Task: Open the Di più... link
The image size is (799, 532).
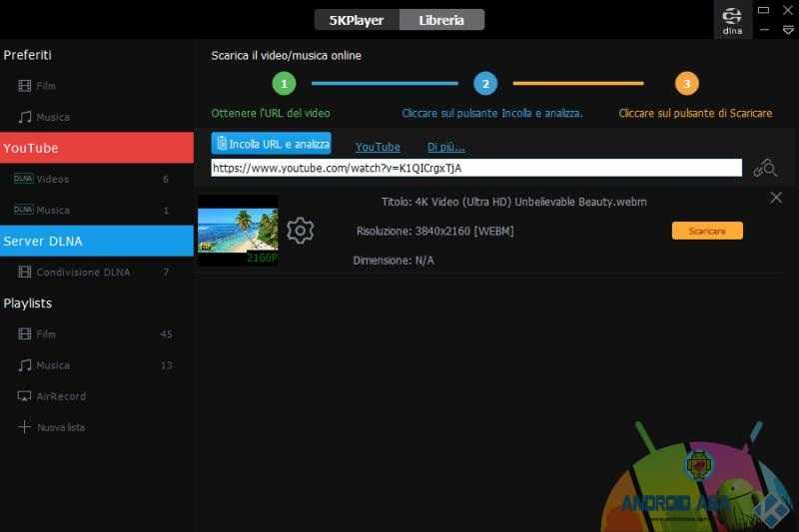Action: [445, 147]
